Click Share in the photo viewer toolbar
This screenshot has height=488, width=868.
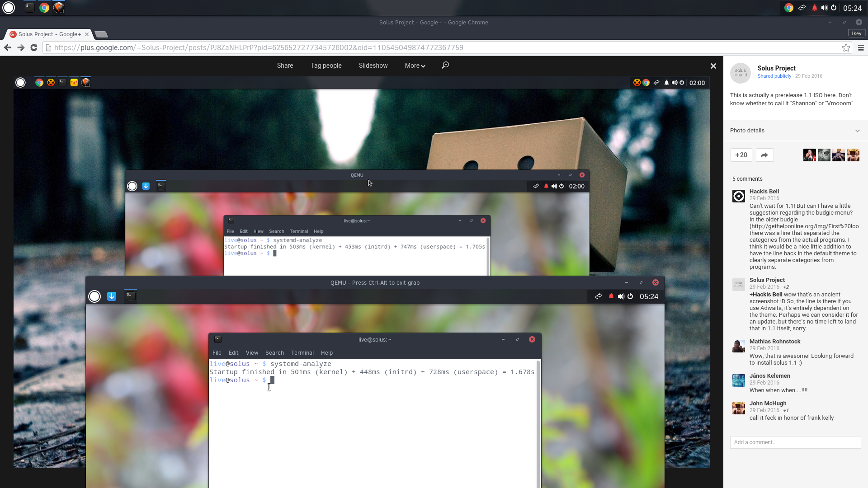[285, 66]
